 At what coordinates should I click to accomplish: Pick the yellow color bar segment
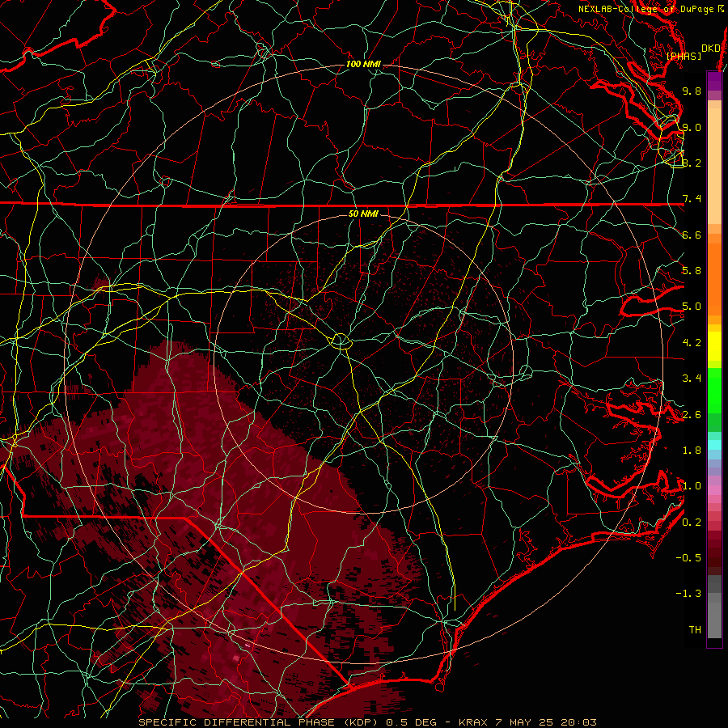click(x=714, y=346)
